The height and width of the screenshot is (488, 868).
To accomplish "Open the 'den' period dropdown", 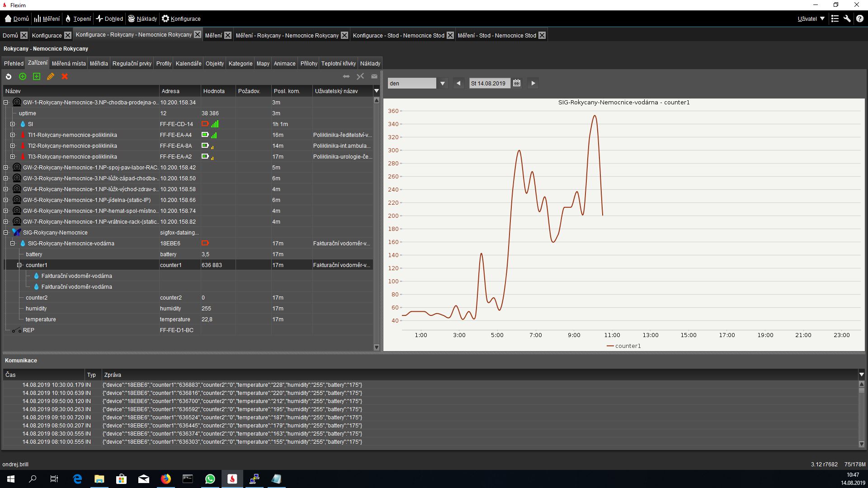I will coord(443,83).
